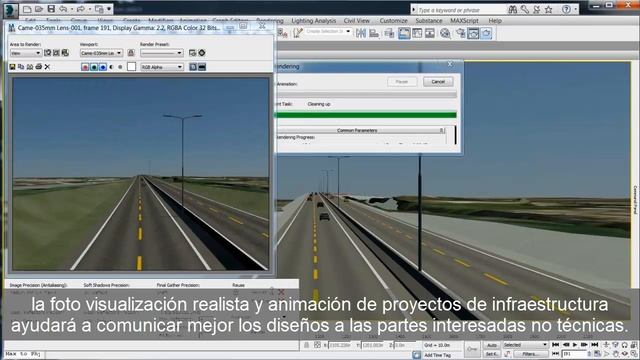Toggle lock to viewport icon
Image resolution: width=640 pixels, height=360 pixels.
131,53
